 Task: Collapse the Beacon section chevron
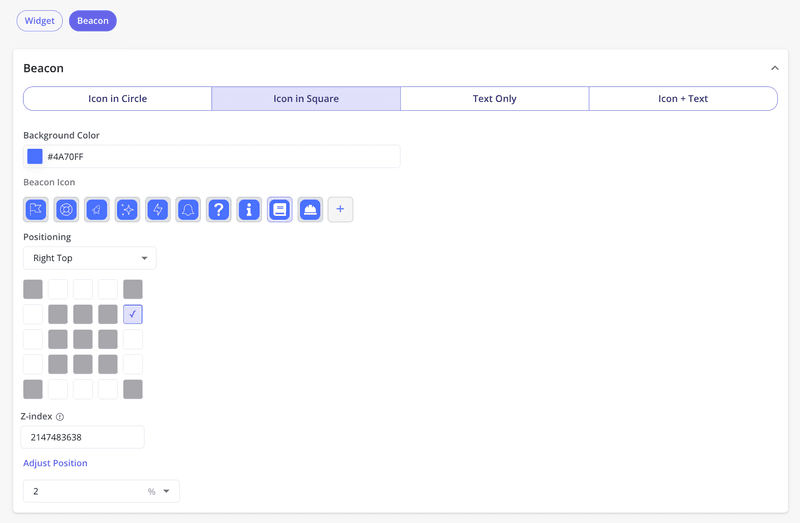tap(774, 68)
